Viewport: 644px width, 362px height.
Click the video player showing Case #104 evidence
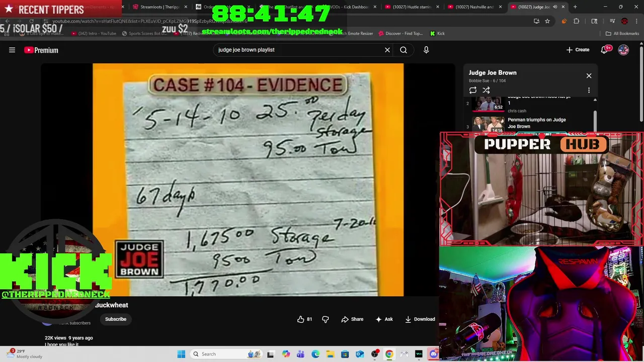coord(248,179)
